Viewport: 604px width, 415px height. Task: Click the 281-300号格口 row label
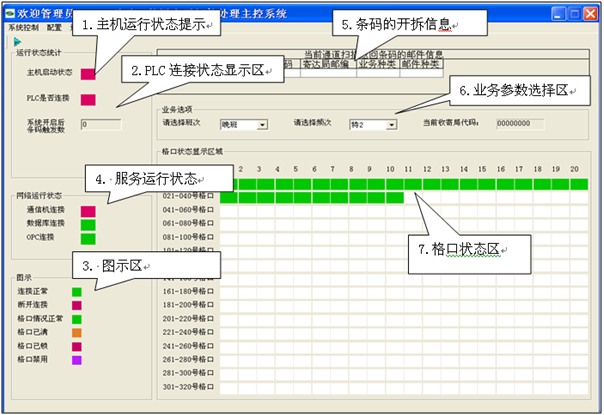point(188,373)
